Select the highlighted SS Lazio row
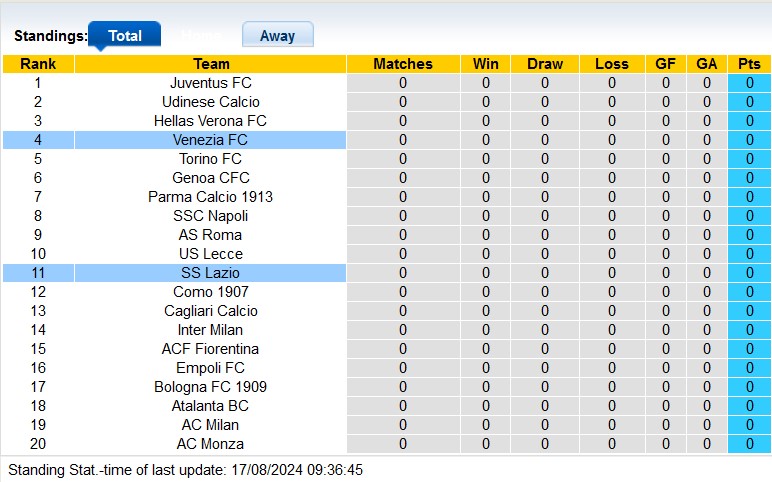 (x=210, y=273)
